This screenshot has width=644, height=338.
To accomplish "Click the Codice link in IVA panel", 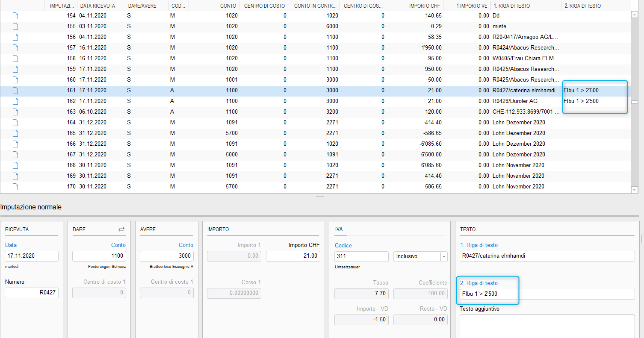I will pos(343,245).
